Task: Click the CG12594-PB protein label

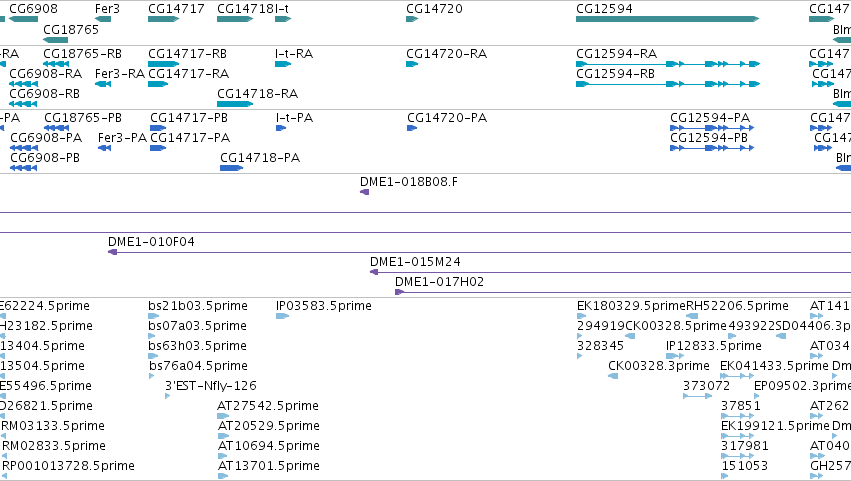Action: [x=709, y=137]
